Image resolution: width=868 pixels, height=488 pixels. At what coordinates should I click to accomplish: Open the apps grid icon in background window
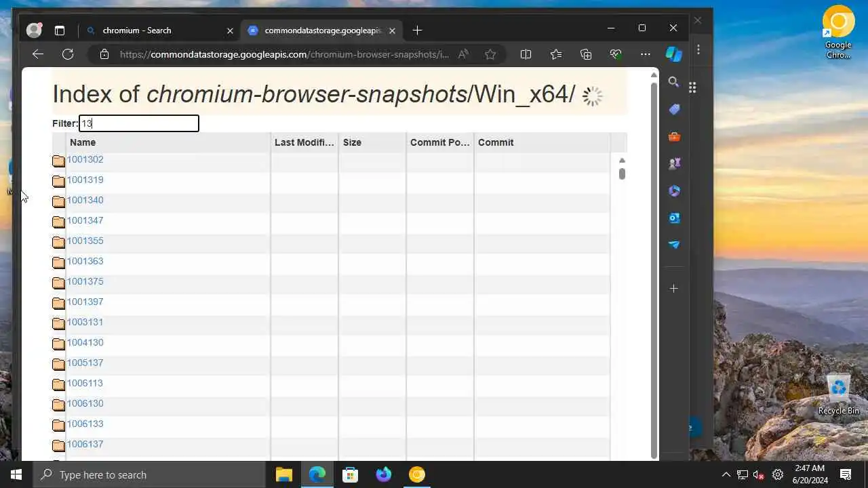tap(692, 87)
